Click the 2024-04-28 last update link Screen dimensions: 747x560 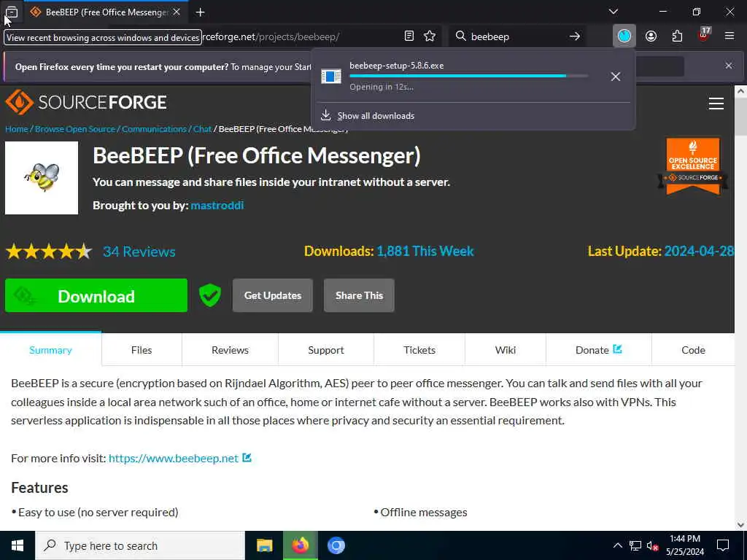point(699,251)
